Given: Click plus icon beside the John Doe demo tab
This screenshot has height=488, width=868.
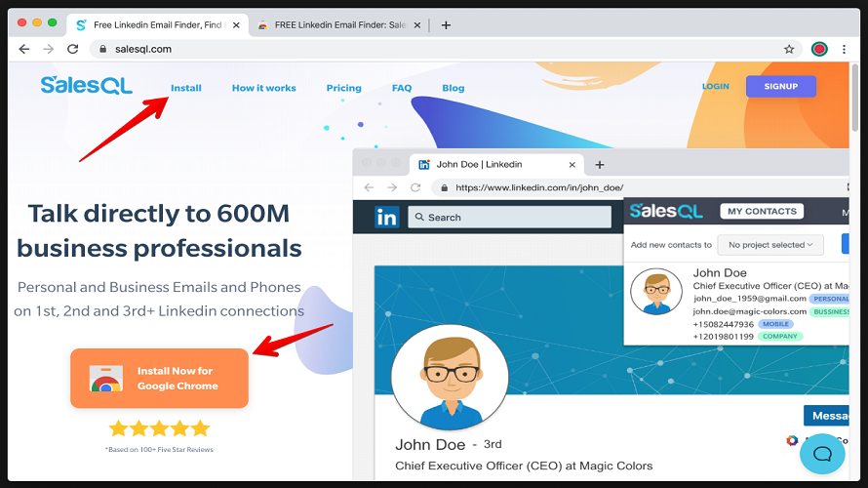Looking at the screenshot, I should pos(600,165).
